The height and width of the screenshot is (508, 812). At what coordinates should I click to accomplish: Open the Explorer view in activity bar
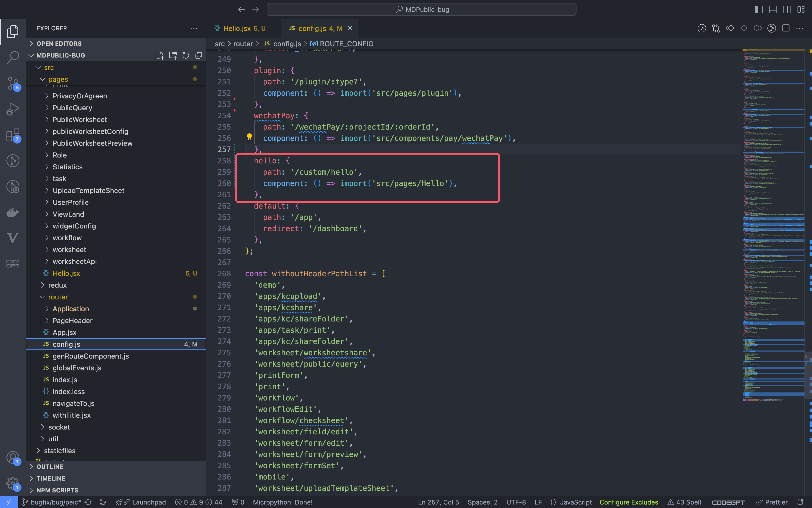coord(13,32)
